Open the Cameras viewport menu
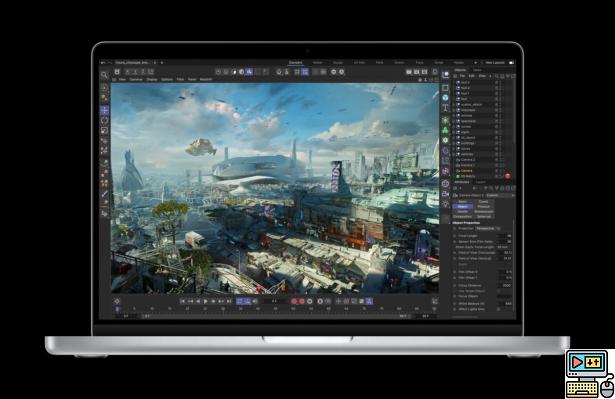Image resolution: width=615 pixels, height=399 pixels. coord(136,79)
